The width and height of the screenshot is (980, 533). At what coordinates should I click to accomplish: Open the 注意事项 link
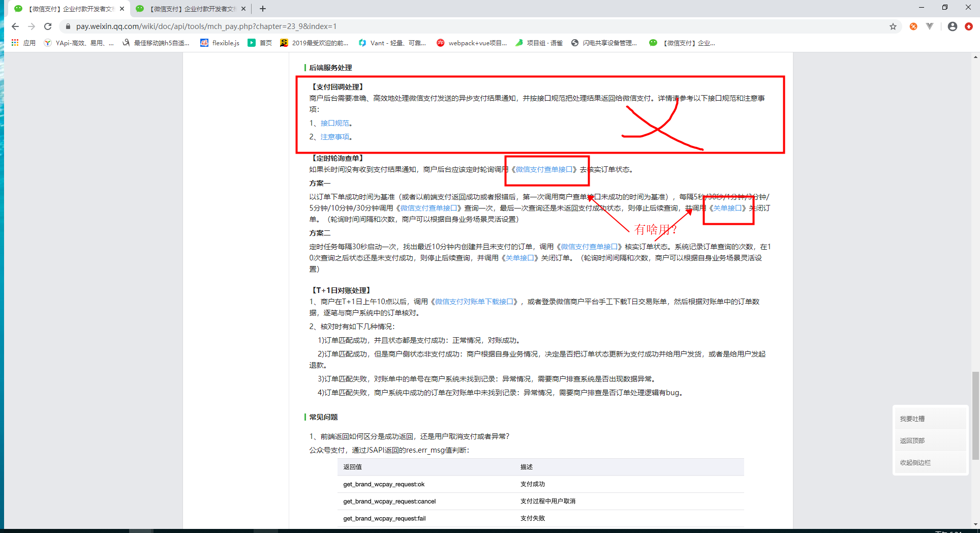[x=335, y=137]
